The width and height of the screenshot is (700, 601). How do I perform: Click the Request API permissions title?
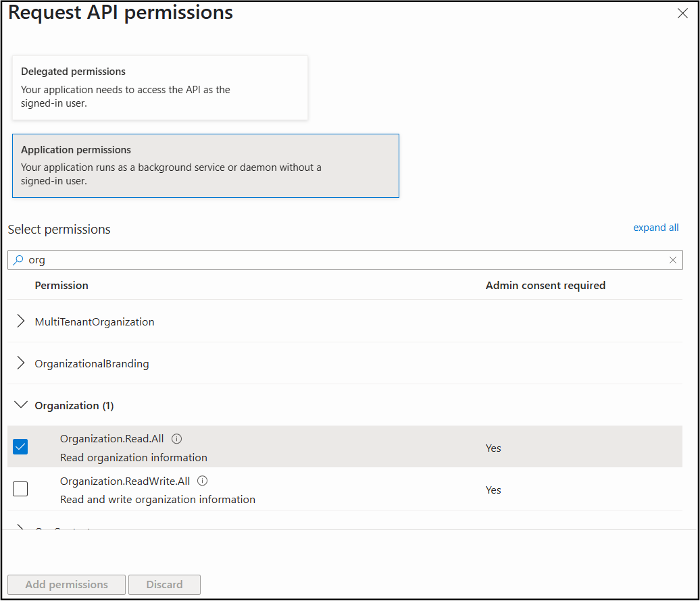pyautogui.click(x=120, y=13)
